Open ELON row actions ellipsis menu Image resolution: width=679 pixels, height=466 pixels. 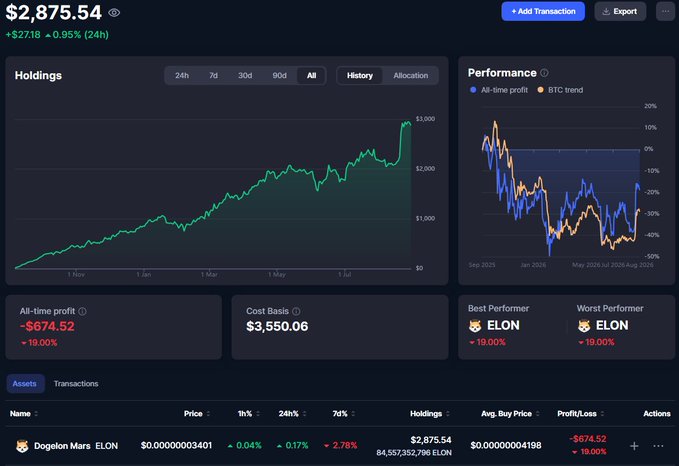point(658,446)
